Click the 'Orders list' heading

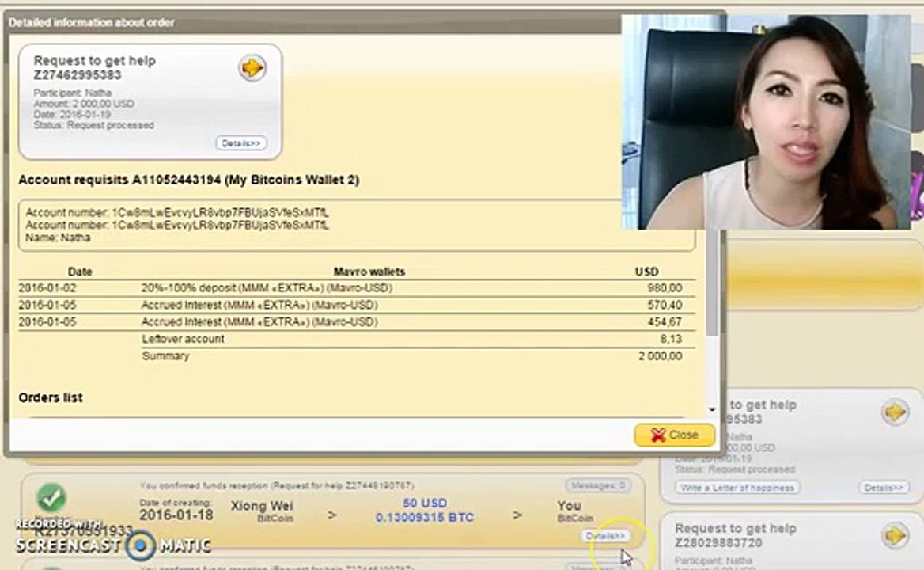click(51, 398)
